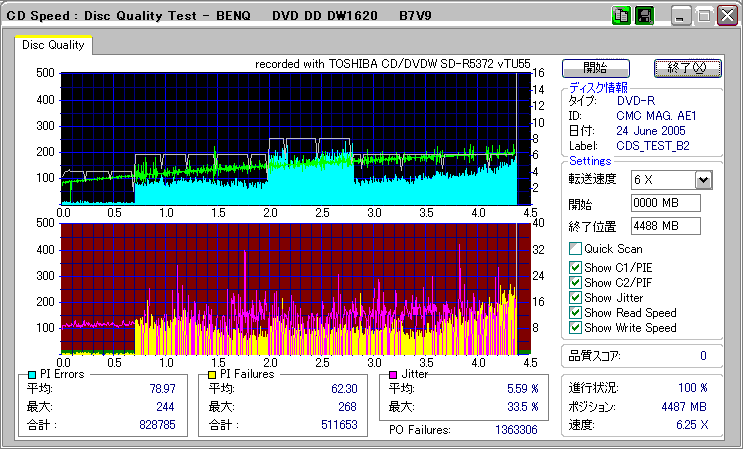Click the 開始 position field showing 0000 MB

point(665,203)
